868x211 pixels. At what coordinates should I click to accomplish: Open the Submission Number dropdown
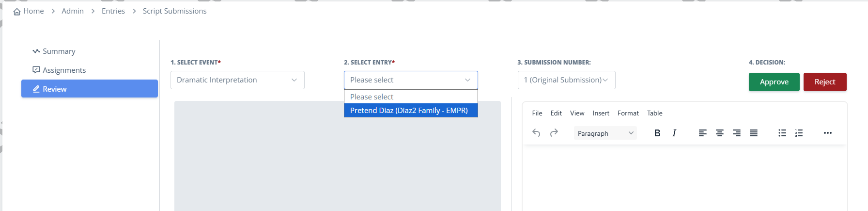566,80
